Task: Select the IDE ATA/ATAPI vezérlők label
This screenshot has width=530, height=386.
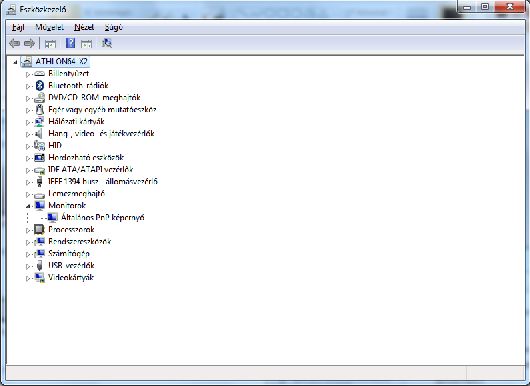Action: point(91,169)
